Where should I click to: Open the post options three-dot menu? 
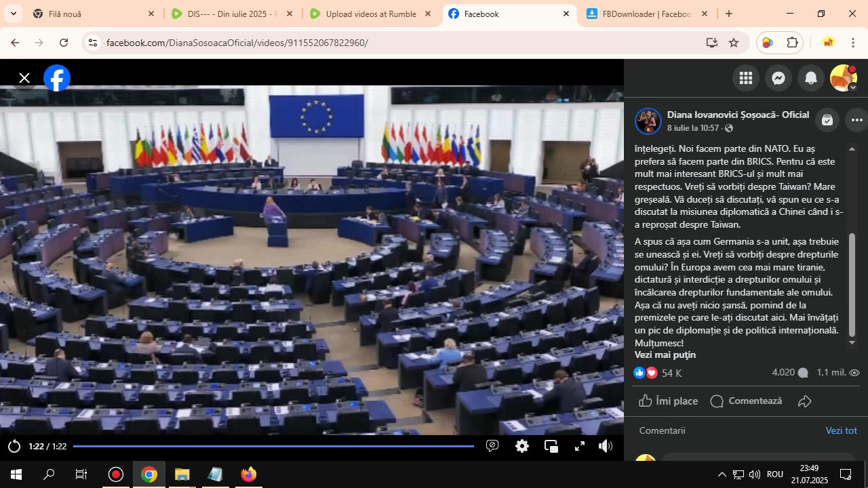857,120
